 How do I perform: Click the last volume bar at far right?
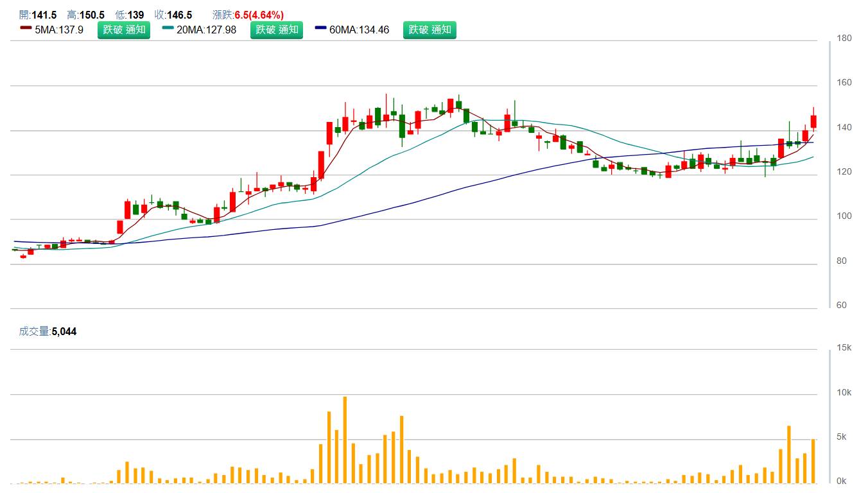(813, 461)
